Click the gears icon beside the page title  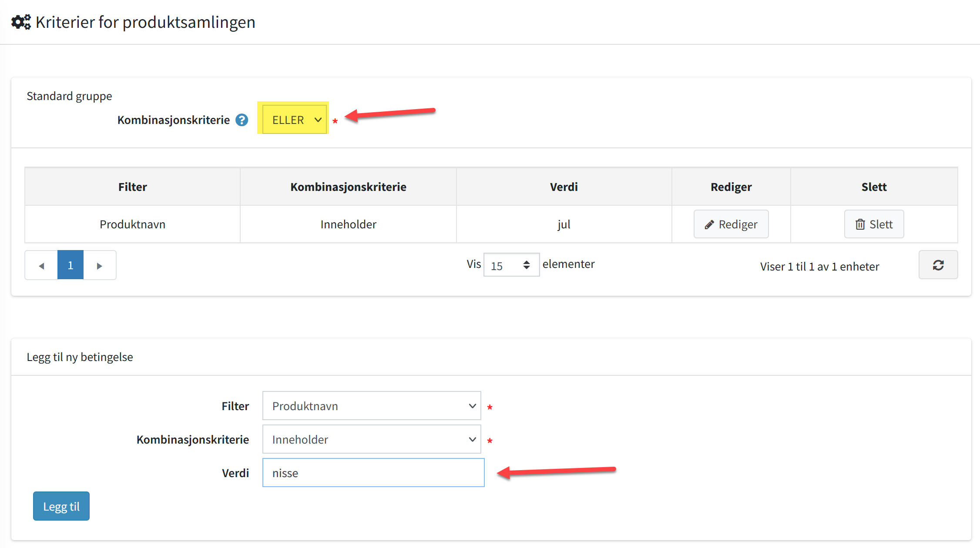point(21,22)
